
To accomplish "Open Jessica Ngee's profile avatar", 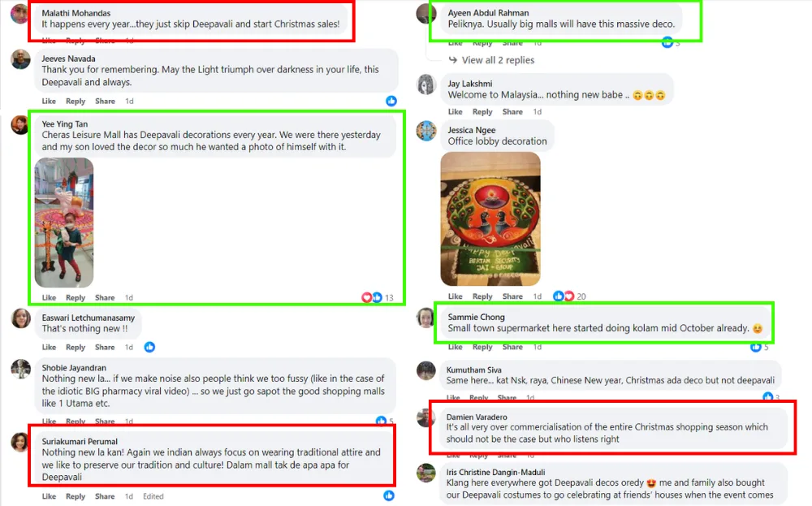I will (x=426, y=131).
